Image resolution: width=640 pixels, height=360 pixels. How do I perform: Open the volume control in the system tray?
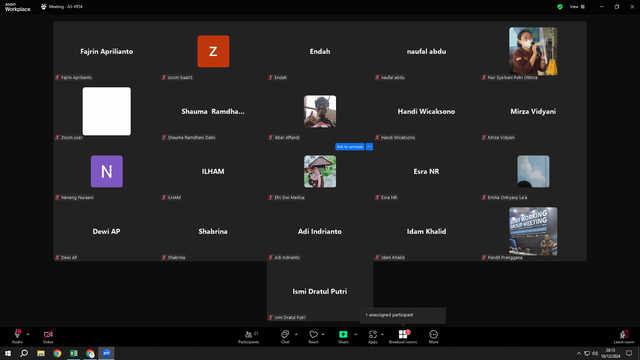click(x=595, y=353)
